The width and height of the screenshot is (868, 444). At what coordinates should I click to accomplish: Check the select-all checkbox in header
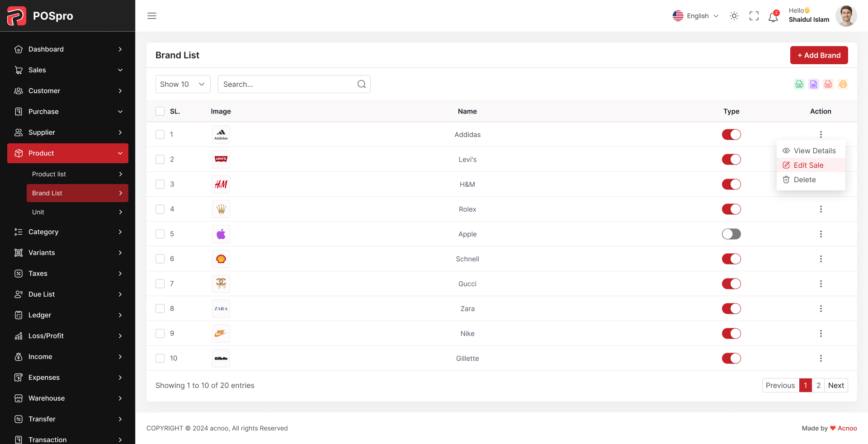160,111
